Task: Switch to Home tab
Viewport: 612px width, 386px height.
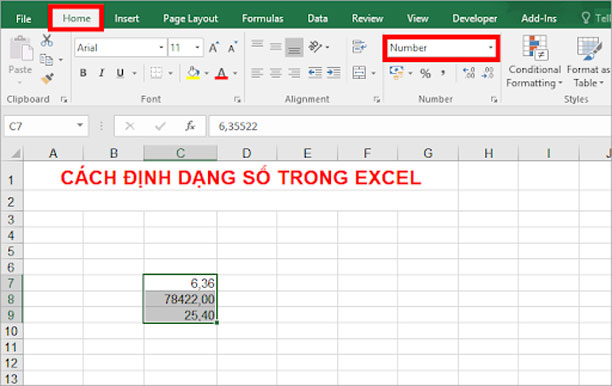Action: click(x=76, y=18)
